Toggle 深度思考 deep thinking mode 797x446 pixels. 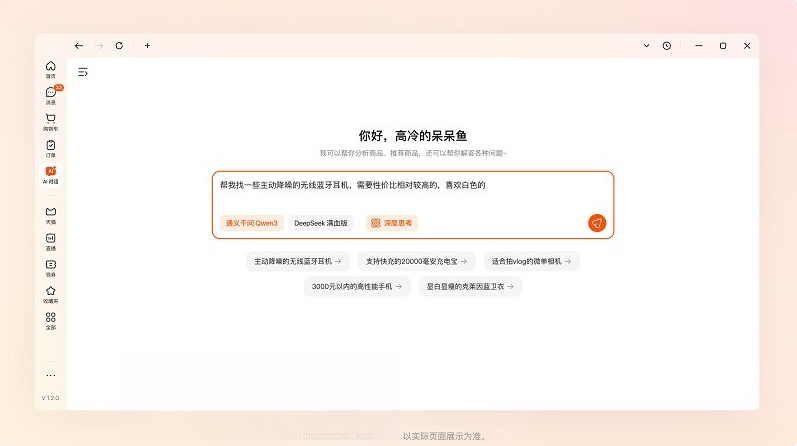[x=391, y=223]
